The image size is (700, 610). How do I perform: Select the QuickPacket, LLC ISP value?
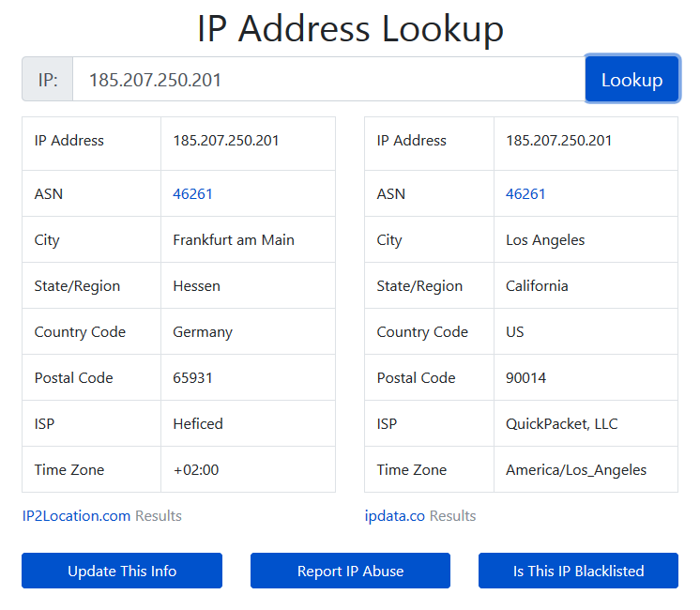561,424
